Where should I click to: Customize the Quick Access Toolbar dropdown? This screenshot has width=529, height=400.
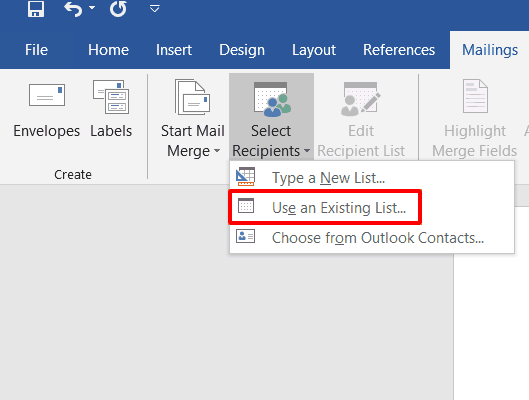click(x=155, y=9)
